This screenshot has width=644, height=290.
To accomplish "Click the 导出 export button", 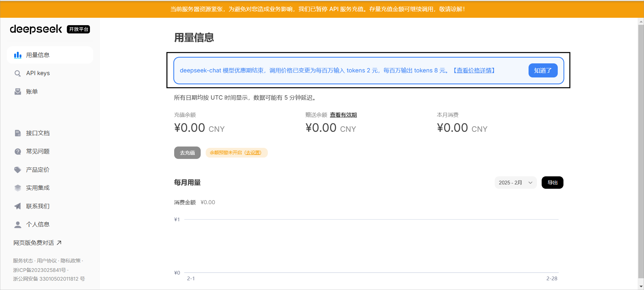I will click(x=552, y=183).
